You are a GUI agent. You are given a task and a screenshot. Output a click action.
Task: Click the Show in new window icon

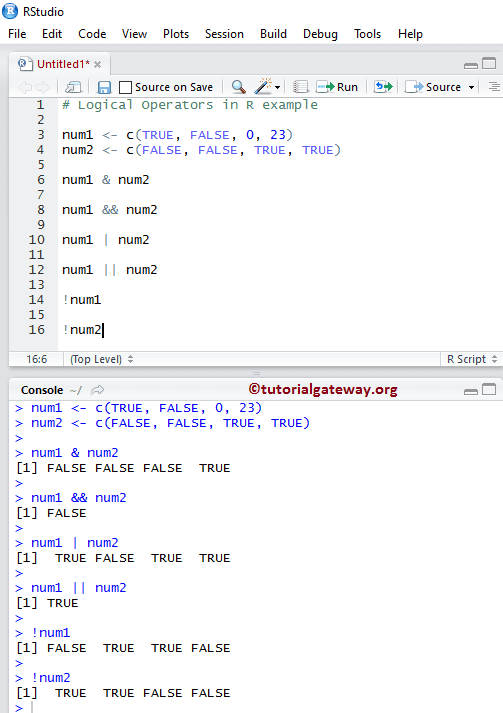point(73,87)
